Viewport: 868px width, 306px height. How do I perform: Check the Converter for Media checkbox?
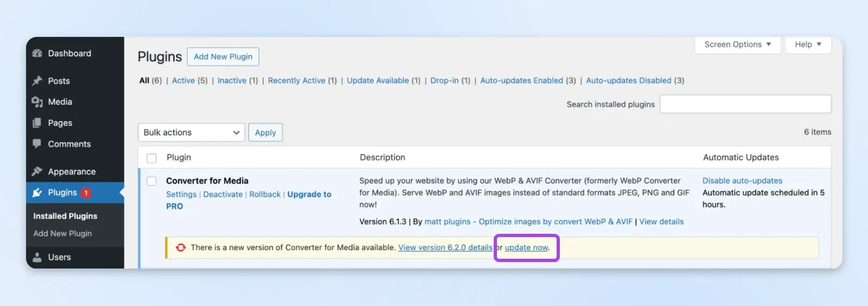(152, 181)
